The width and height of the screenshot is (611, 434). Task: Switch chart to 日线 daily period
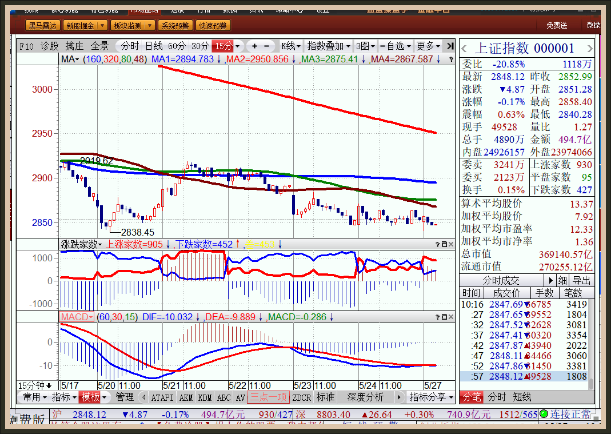154,46
